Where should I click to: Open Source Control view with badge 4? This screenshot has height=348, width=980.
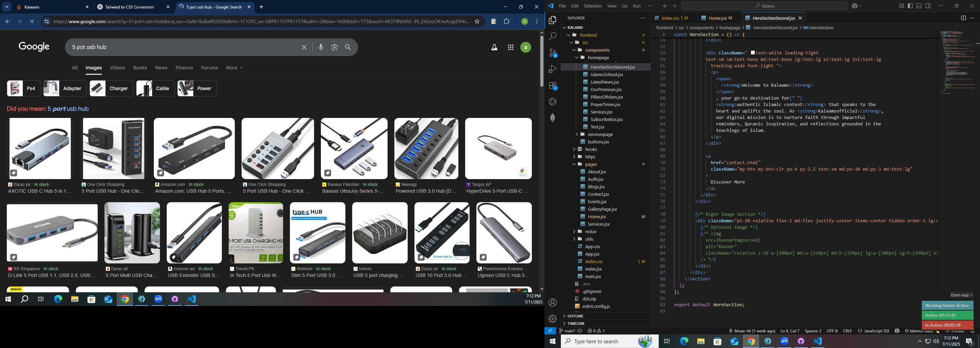(552, 53)
